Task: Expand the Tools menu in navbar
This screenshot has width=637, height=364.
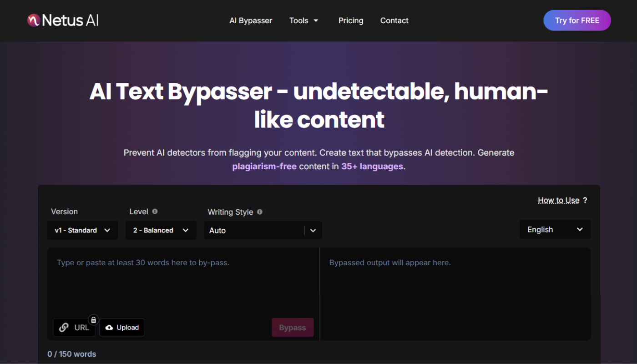Action: tap(304, 20)
